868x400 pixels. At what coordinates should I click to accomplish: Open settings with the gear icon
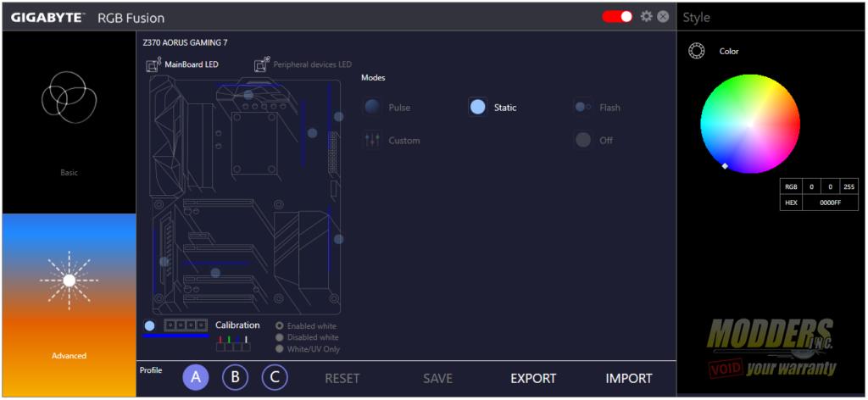tap(646, 16)
